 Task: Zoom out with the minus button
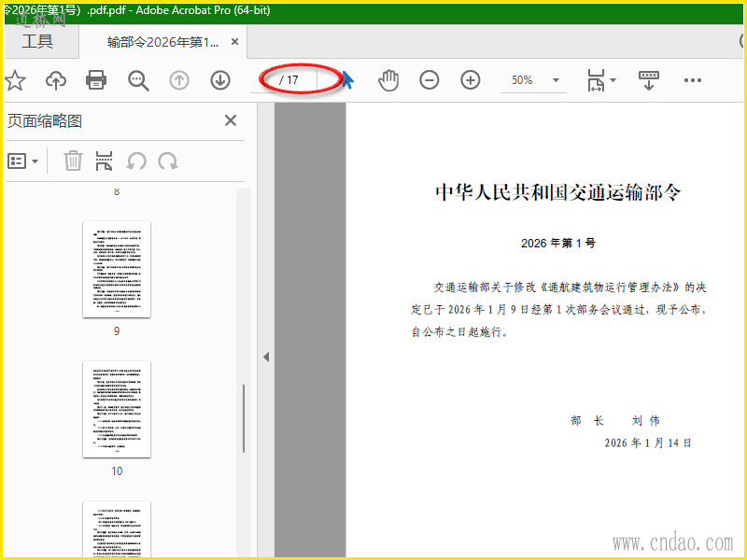pyautogui.click(x=430, y=80)
